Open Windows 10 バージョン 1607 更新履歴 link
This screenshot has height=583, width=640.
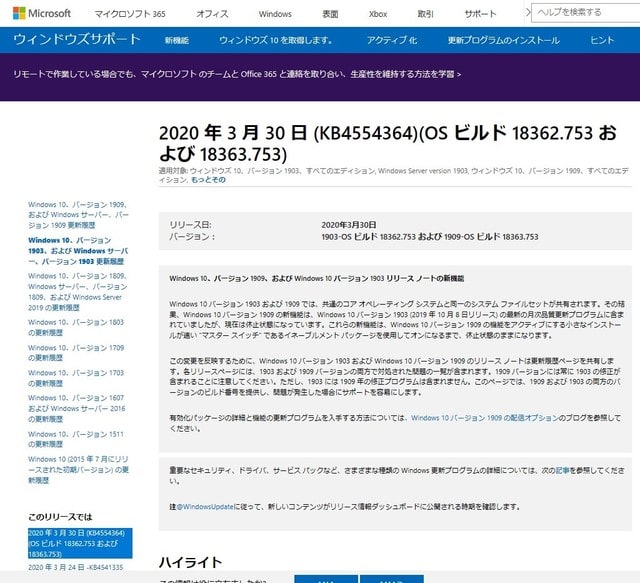[x=77, y=408]
